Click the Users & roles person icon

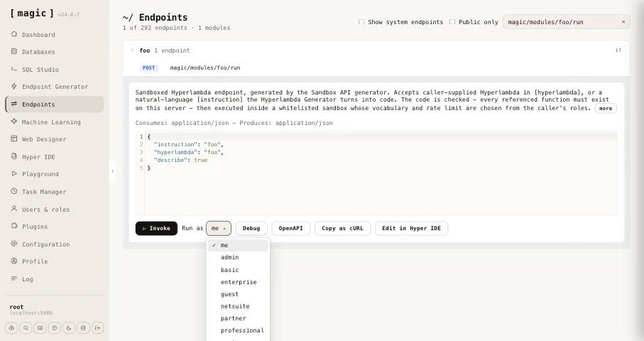(x=14, y=209)
